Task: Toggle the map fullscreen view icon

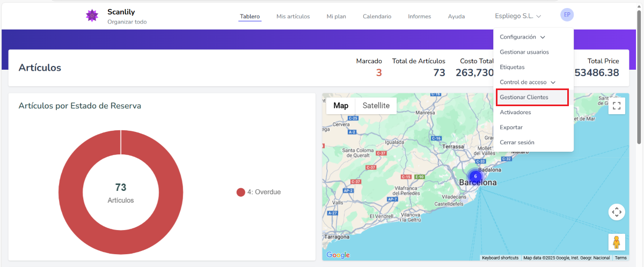Action: (x=617, y=106)
